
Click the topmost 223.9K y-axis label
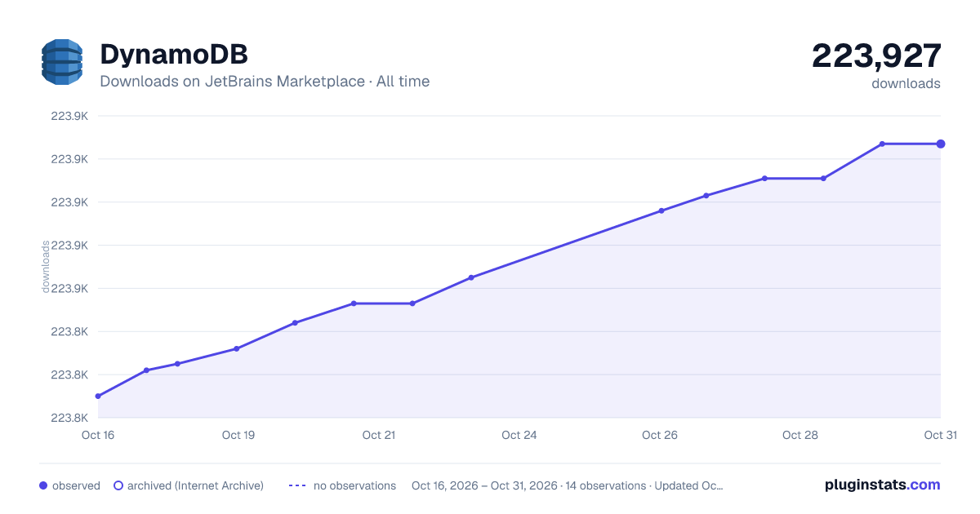coord(69,116)
